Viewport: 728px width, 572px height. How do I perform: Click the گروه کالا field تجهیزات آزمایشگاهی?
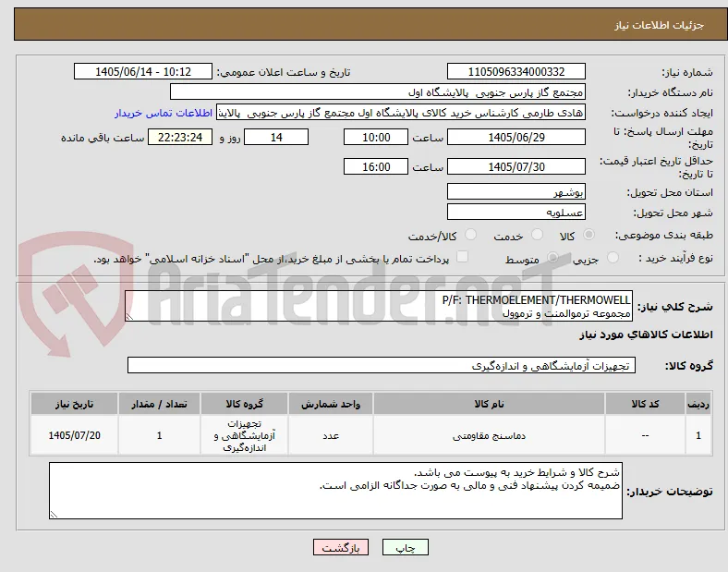[x=382, y=365]
